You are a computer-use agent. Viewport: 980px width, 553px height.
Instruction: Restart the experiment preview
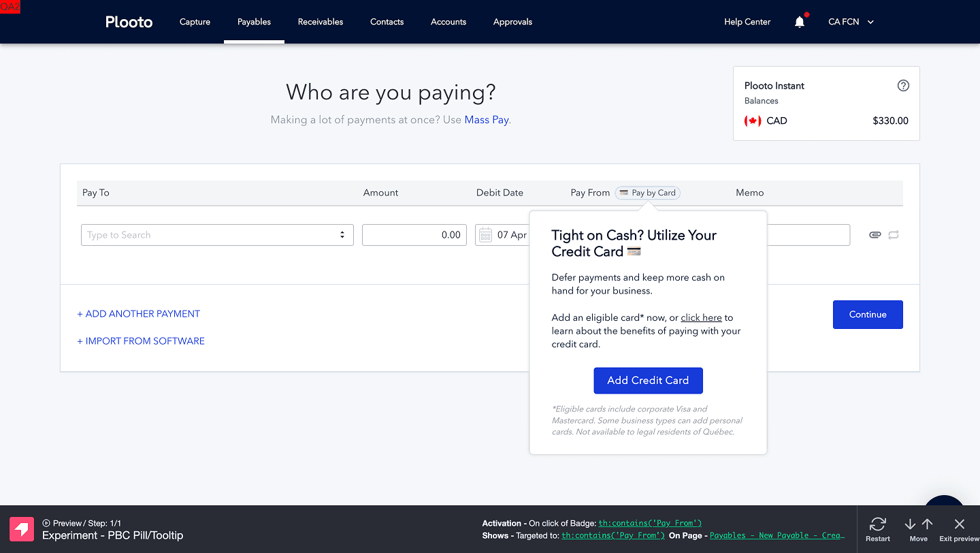click(x=878, y=529)
